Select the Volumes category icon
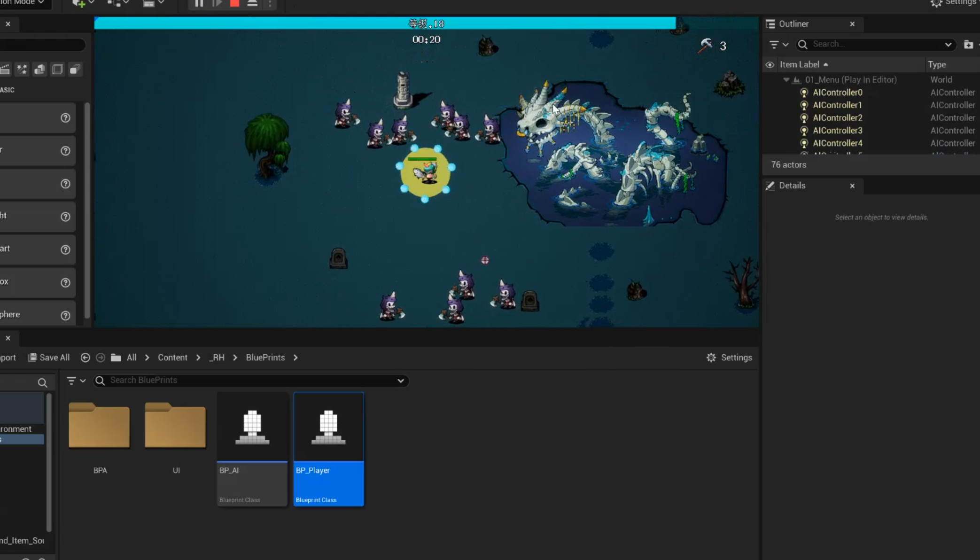The image size is (980, 560). (57, 70)
